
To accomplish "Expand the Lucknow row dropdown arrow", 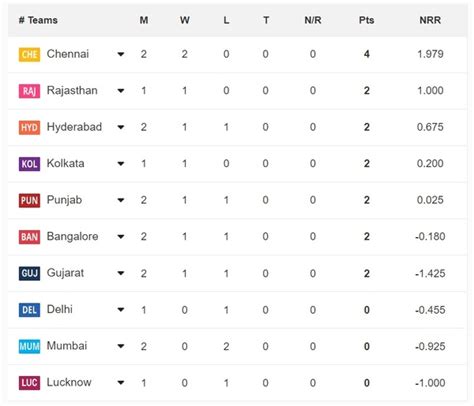I will click(121, 383).
